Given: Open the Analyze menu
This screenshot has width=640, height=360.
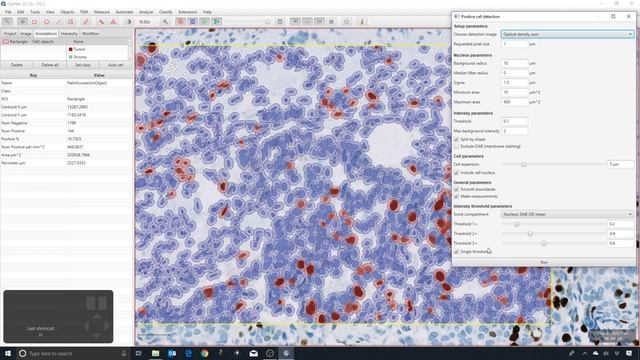Looking at the screenshot, I should coord(146,12).
